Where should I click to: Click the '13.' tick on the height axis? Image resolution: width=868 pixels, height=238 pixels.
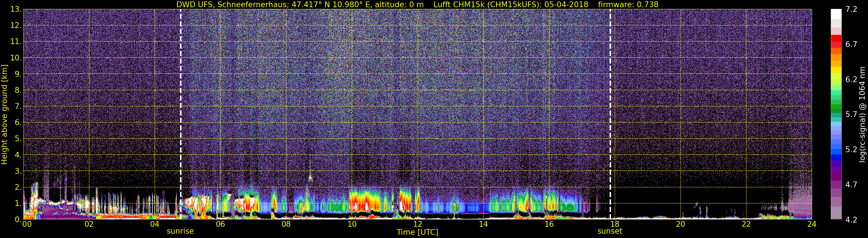tap(16, 9)
